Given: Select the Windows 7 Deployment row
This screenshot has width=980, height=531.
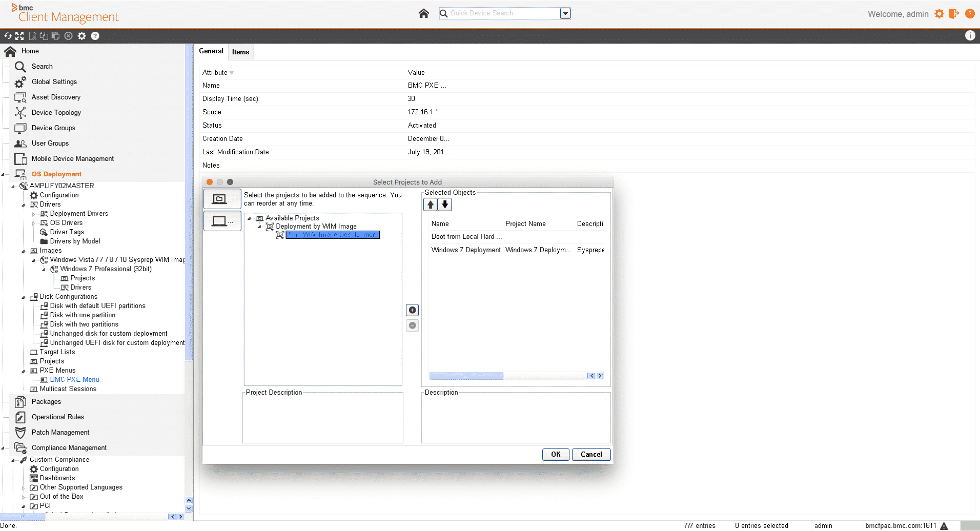Looking at the screenshot, I should [x=516, y=250].
